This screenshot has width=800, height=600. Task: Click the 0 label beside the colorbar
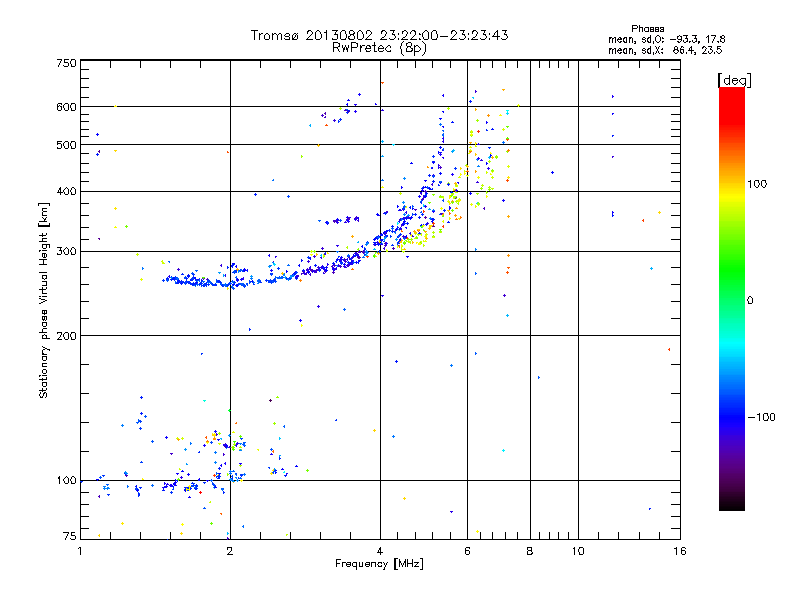pos(751,300)
